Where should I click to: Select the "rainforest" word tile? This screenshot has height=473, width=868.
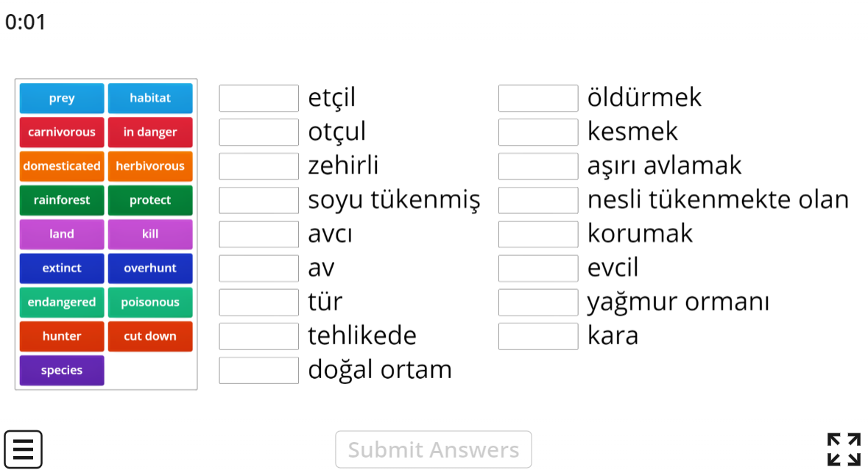[62, 200]
